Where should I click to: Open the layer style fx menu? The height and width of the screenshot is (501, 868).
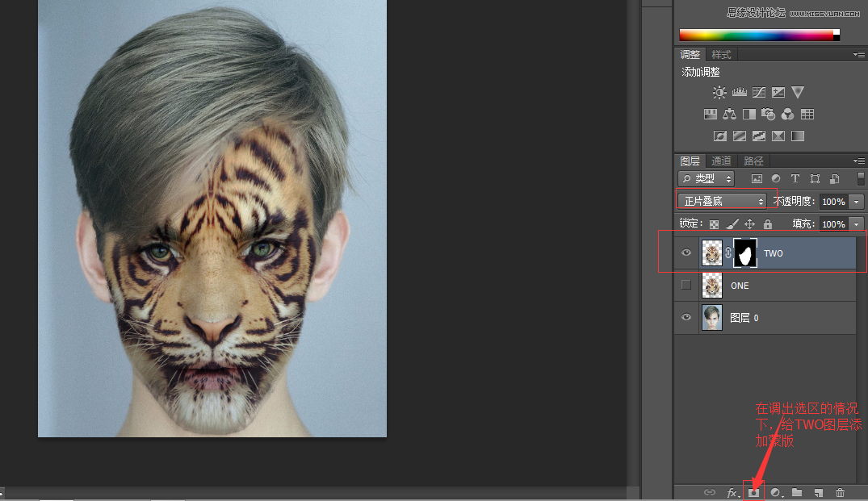[732, 492]
